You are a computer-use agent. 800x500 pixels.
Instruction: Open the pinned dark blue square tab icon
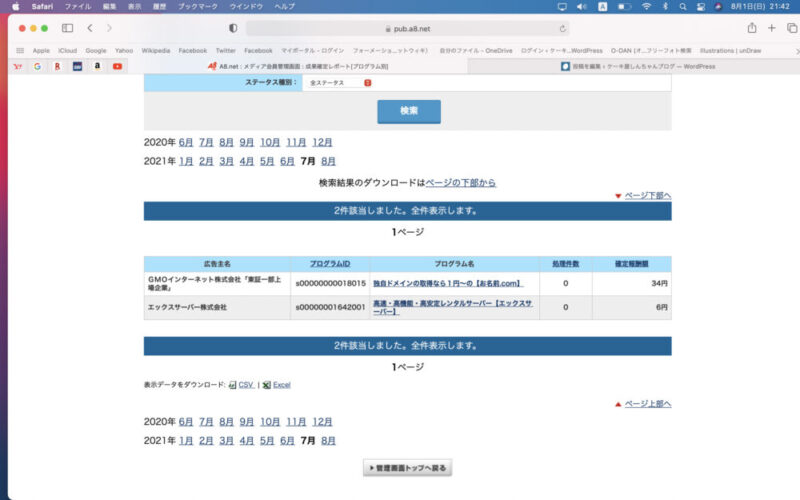pyautogui.click(x=77, y=66)
